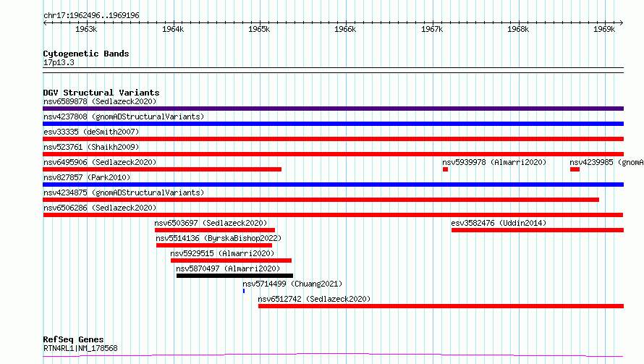Open nsv6589878 (Sedlazeck2020) label
644x364 pixels.
(x=100, y=101)
